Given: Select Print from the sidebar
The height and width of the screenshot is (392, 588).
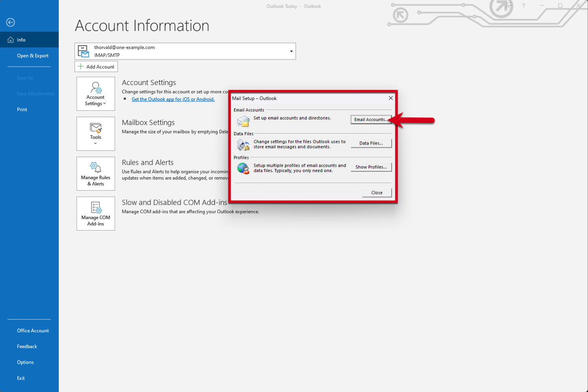Looking at the screenshot, I should tap(22, 109).
